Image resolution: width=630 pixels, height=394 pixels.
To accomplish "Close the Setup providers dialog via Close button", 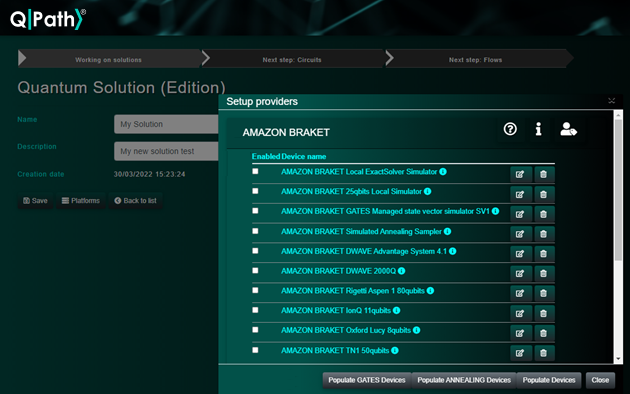I will [x=600, y=380].
